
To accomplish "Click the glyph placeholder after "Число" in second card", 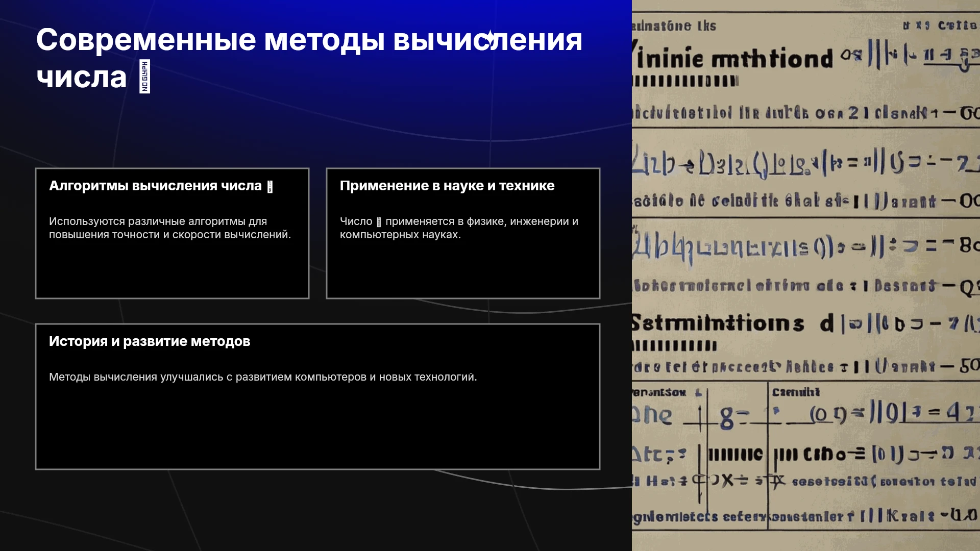I will pos(379,222).
